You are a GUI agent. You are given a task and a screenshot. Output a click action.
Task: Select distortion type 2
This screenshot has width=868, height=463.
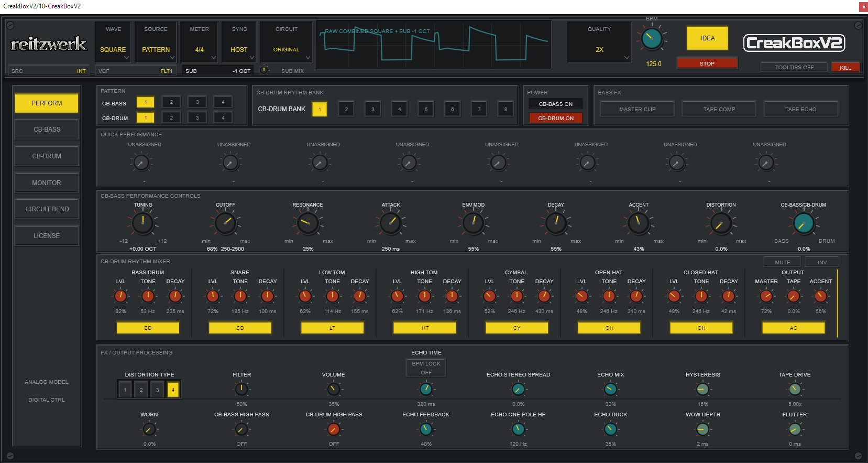pyautogui.click(x=141, y=390)
